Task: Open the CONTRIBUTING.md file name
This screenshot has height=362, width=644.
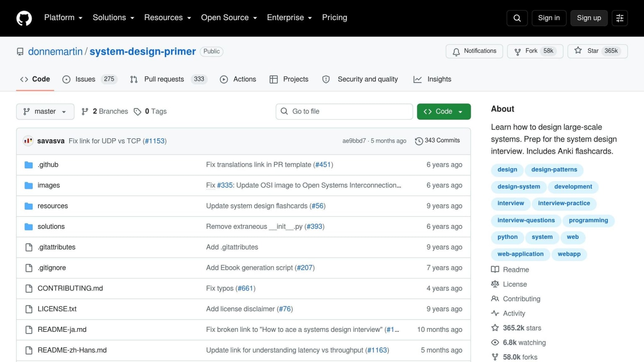Action: [70, 288]
